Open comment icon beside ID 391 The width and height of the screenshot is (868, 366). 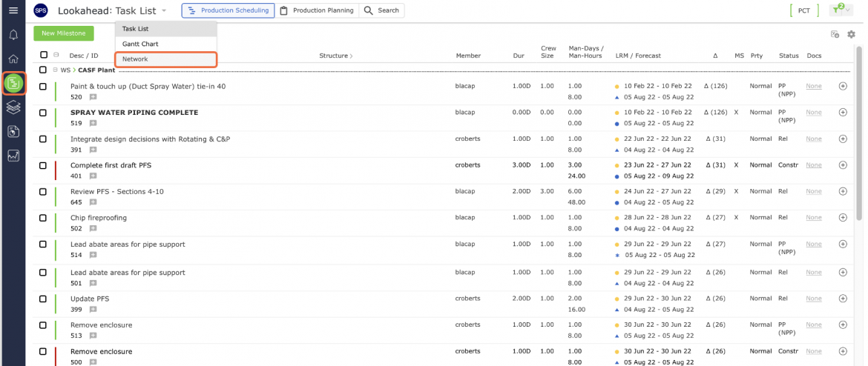click(93, 150)
